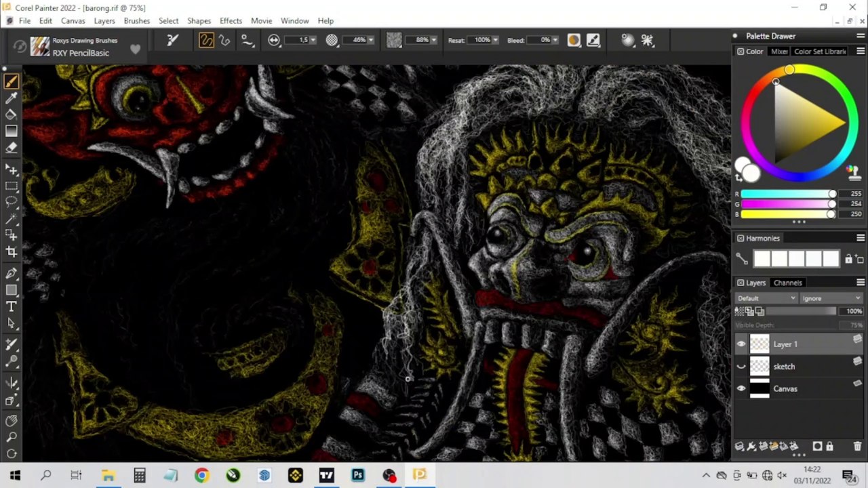Click the Photoshop icon in taskbar
Image resolution: width=868 pixels, height=488 pixels.
click(357, 475)
